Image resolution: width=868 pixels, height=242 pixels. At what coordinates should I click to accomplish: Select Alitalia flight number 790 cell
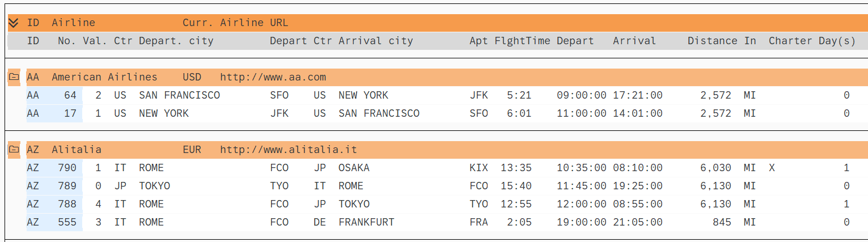tap(67, 168)
